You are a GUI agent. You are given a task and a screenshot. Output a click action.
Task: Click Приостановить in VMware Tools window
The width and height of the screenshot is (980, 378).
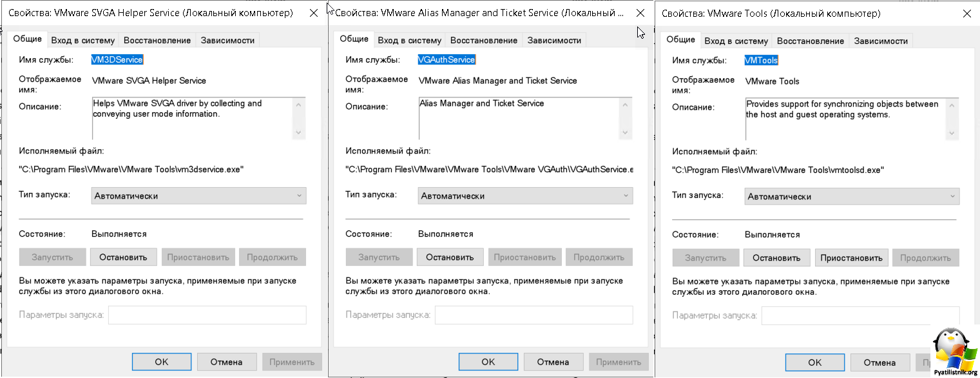click(851, 257)
